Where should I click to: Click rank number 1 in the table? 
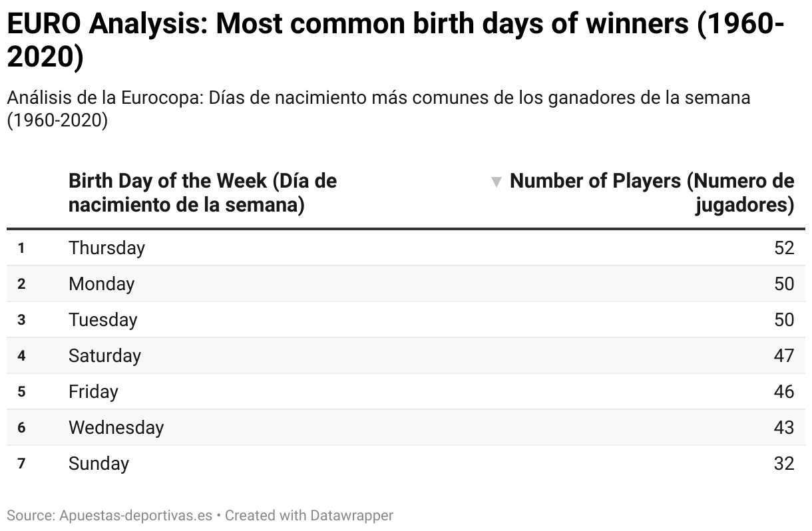21,248
